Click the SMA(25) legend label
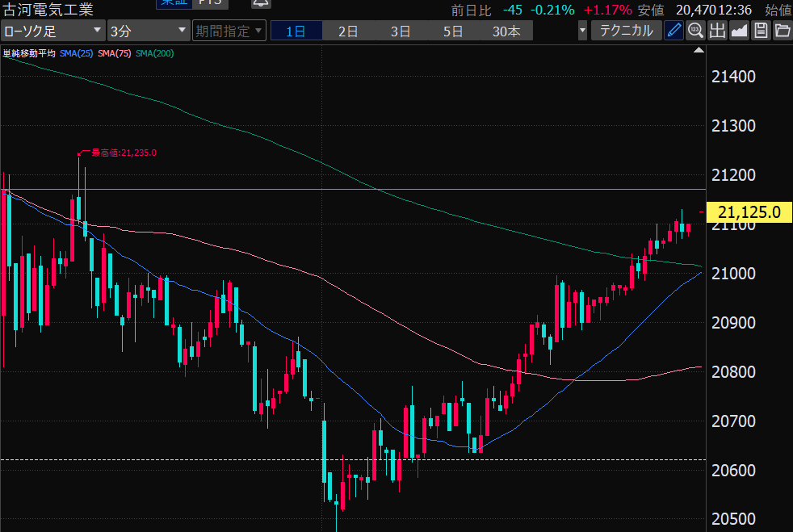 click(77, 53)
